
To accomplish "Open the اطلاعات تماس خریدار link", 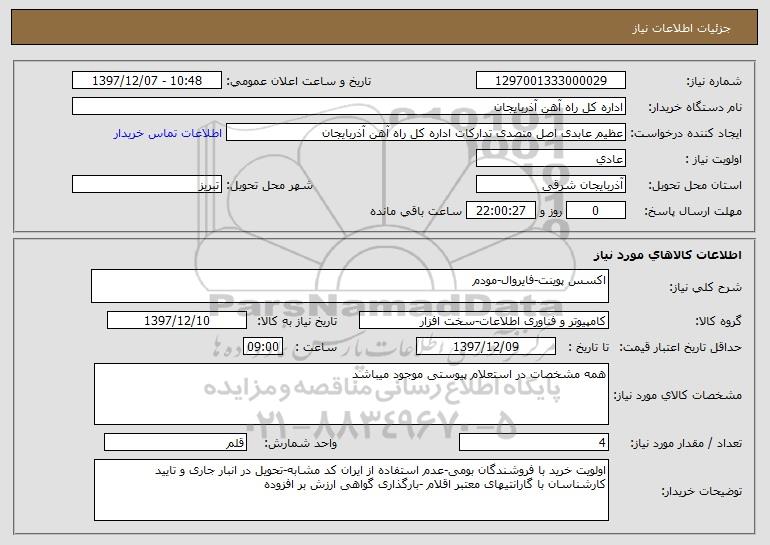I will [x=168, y=133].
